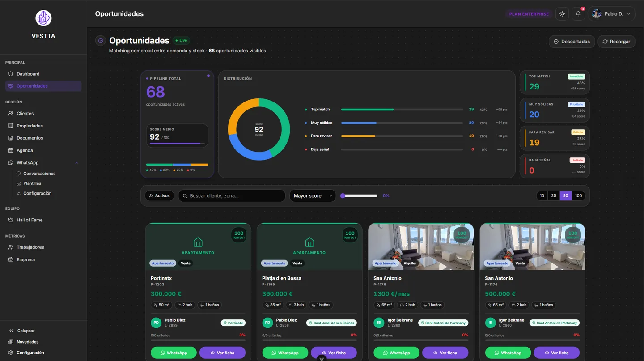Click the PD avatar on the Portinatx card
The height and width of the screenshot is (361, 644).
click(156, 323)
